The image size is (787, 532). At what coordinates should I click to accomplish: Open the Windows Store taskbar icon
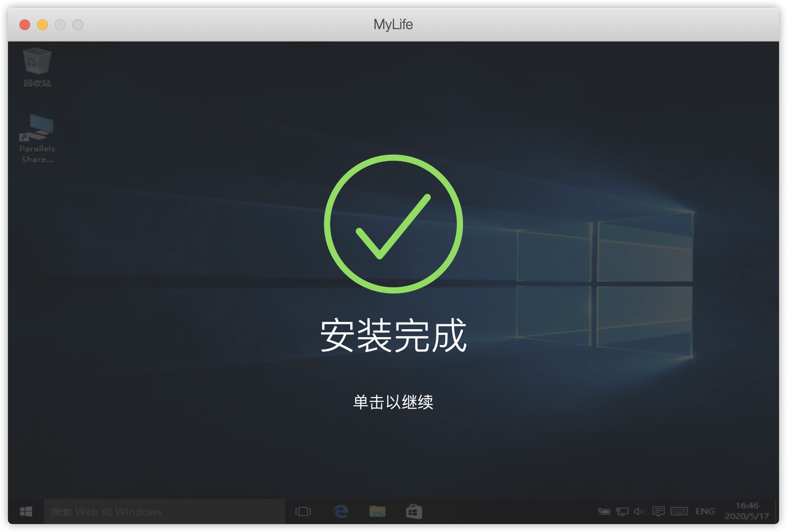click(x=414, y=512)
